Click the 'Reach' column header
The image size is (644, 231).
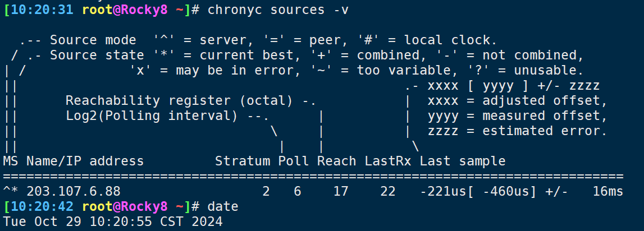337,161
